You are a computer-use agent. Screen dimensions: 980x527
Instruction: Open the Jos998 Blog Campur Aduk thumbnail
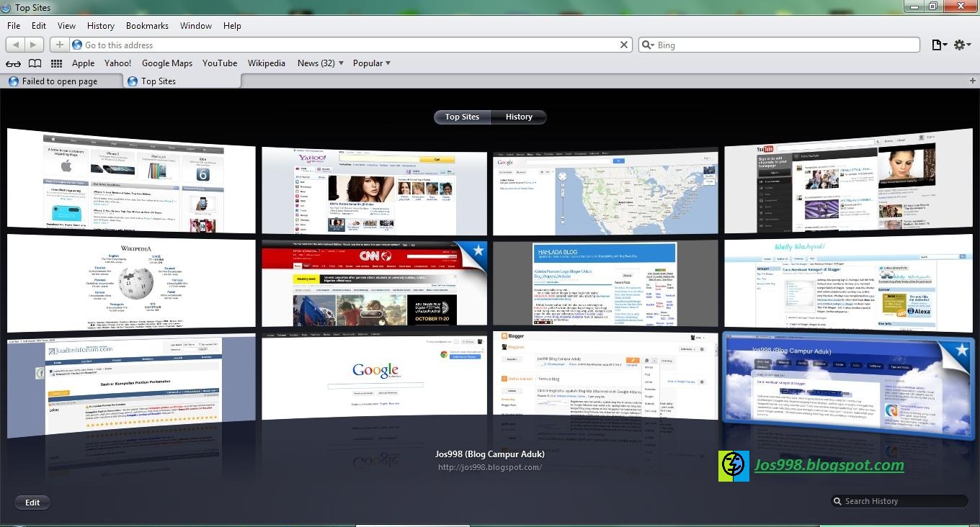848,385
